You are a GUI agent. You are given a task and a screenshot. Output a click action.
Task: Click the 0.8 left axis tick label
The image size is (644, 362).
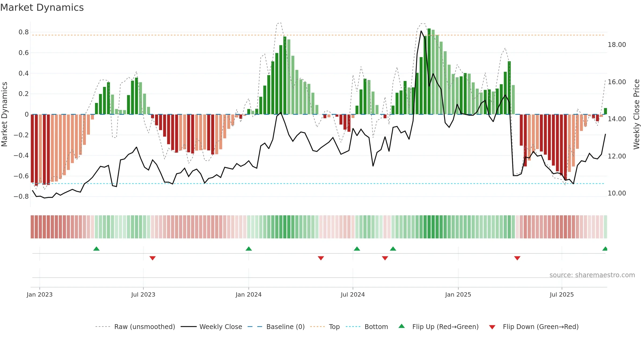[24, 32]
